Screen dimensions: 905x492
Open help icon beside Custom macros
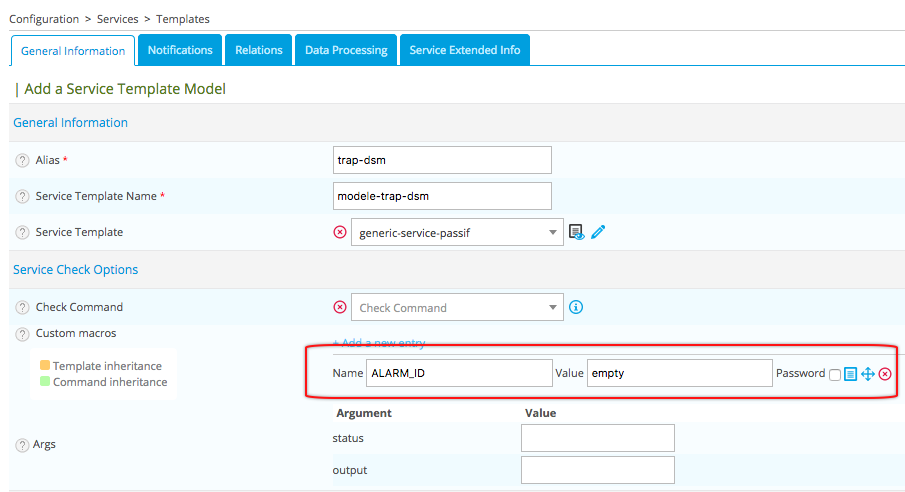(22, 333)
